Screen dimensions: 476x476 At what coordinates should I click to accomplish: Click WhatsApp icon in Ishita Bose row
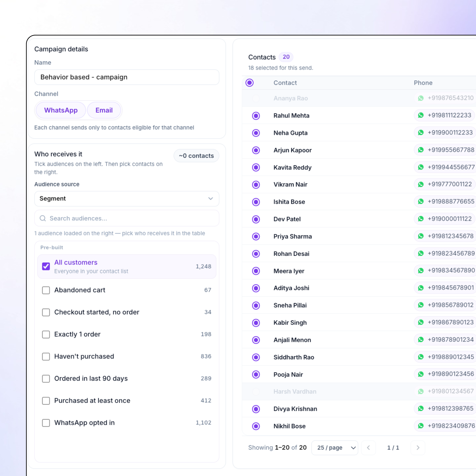[421, 202]
